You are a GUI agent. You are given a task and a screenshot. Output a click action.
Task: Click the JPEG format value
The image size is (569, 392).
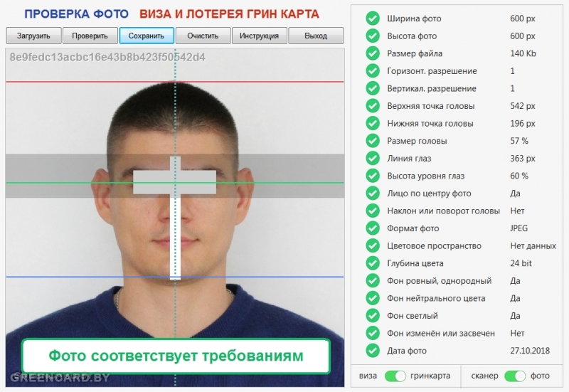click(519, 228)
